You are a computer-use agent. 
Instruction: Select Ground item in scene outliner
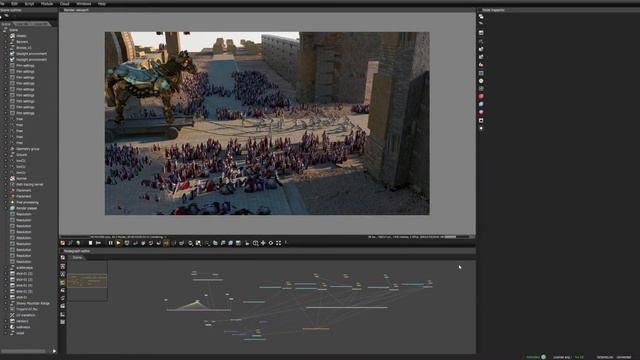(x=22, y=155)
